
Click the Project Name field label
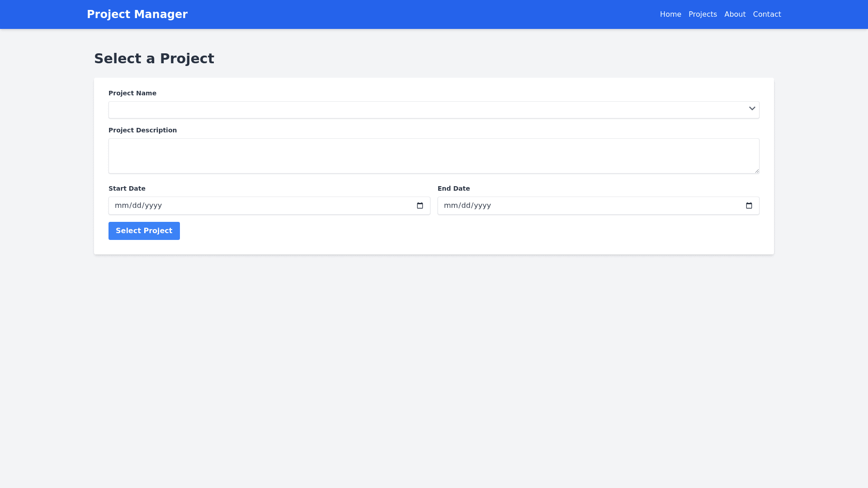[x=132, y=93]
